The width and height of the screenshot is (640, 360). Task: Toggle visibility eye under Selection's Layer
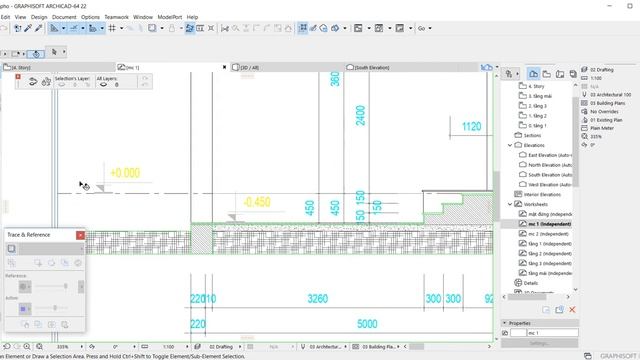(62, 84)
